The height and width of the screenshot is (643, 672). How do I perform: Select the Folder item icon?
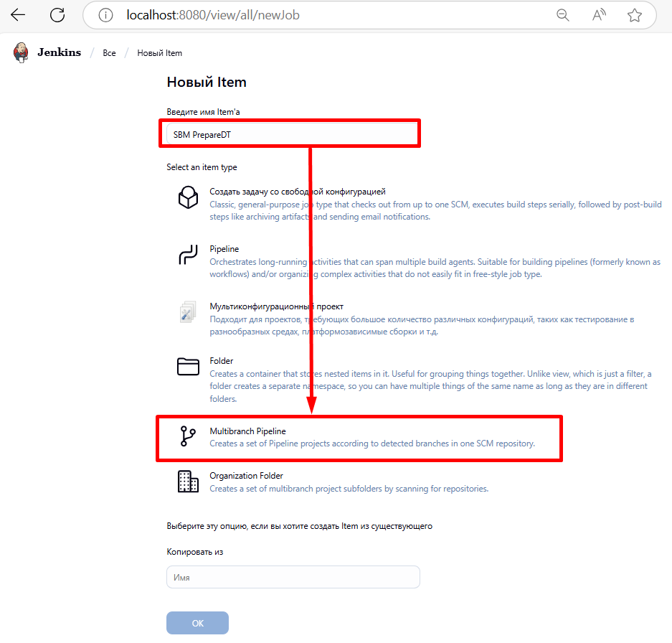(188, 367)
